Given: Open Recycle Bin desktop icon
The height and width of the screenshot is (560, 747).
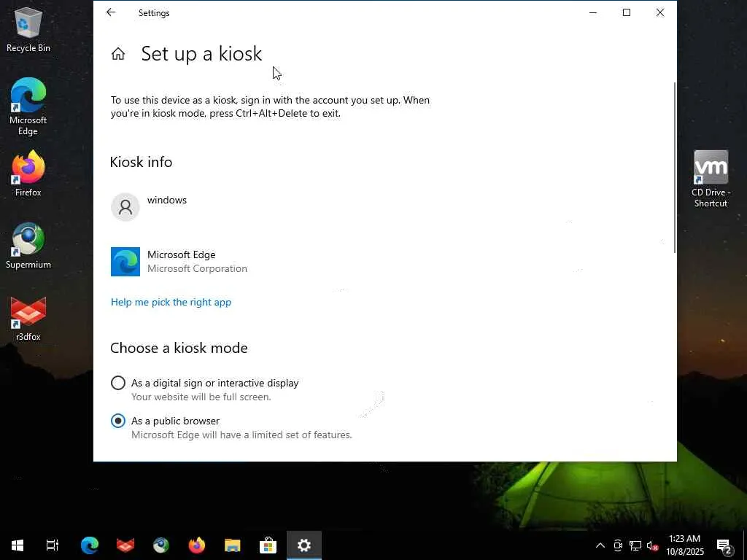Looking at the screenshot, I should pyautogui.click(x=28, y=29).
